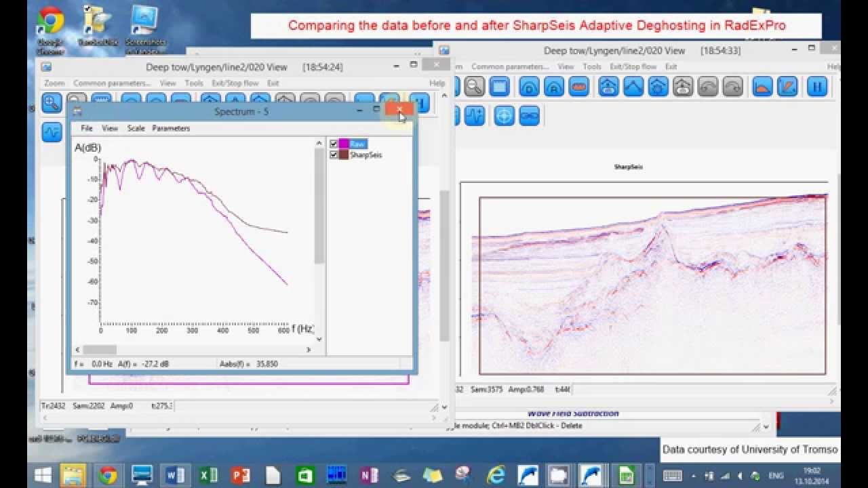Open Help menu in left View window
868x488 pixels.
(437, 83)
